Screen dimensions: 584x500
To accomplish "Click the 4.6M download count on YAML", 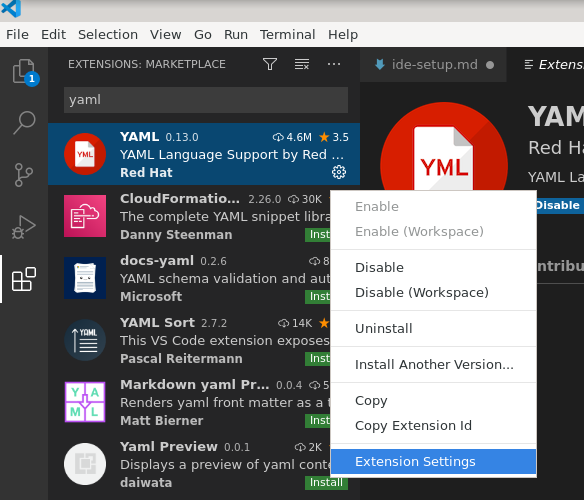I will coord(292,137).
